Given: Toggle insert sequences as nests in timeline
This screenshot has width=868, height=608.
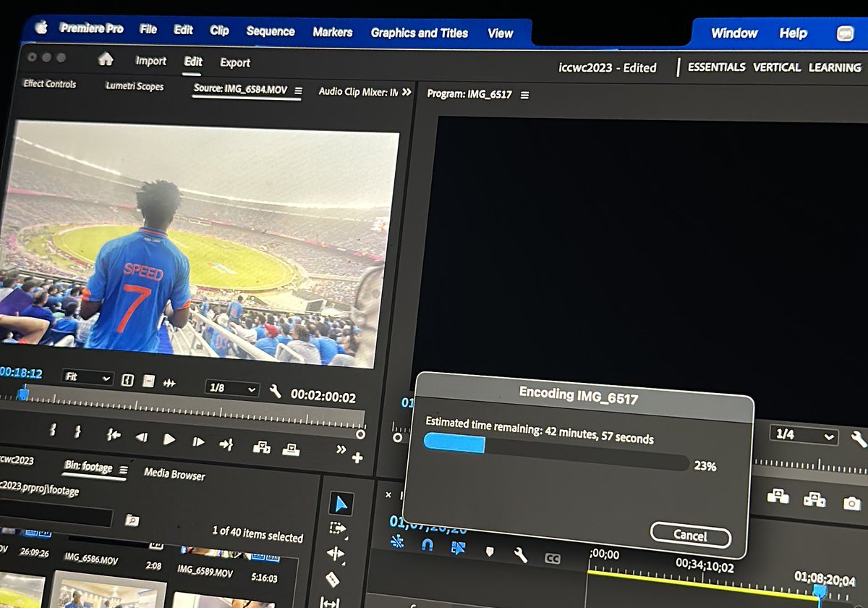Looking at the screenshot, I should point(396,542).
